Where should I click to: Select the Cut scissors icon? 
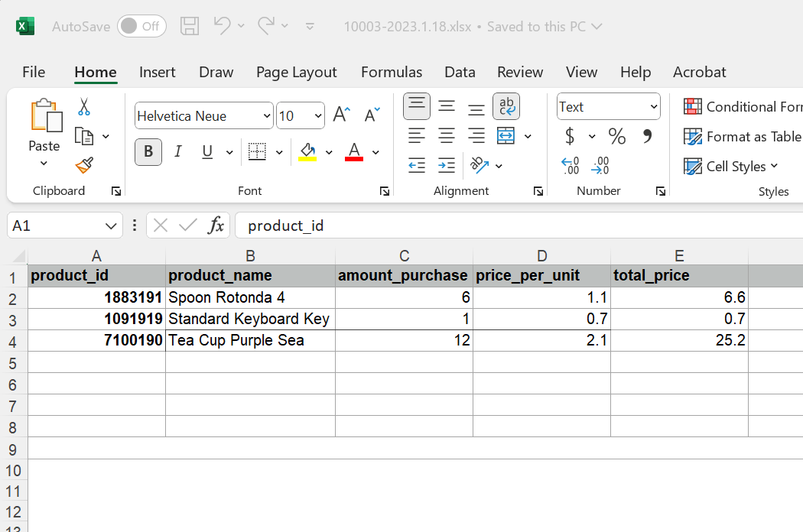[x=84, y=105]
